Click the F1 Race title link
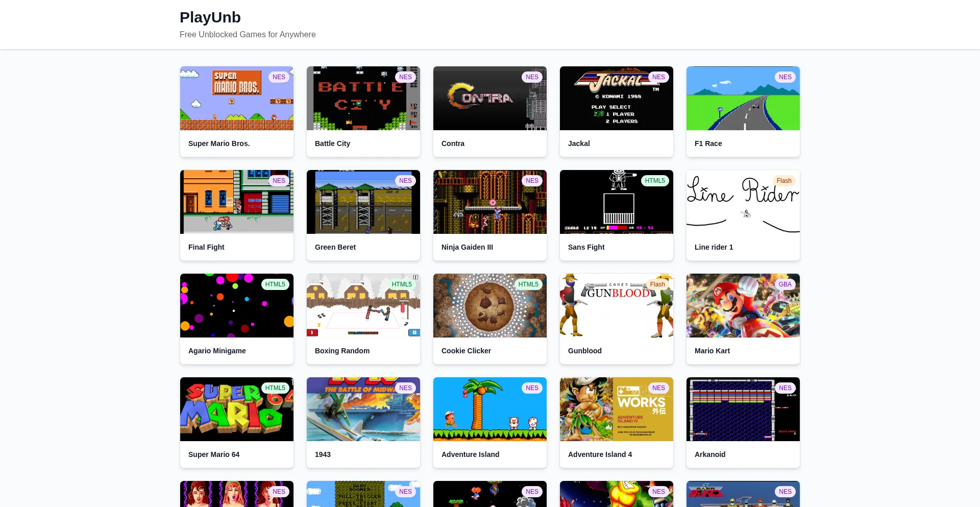980x507 pixels. click(708, 143)
